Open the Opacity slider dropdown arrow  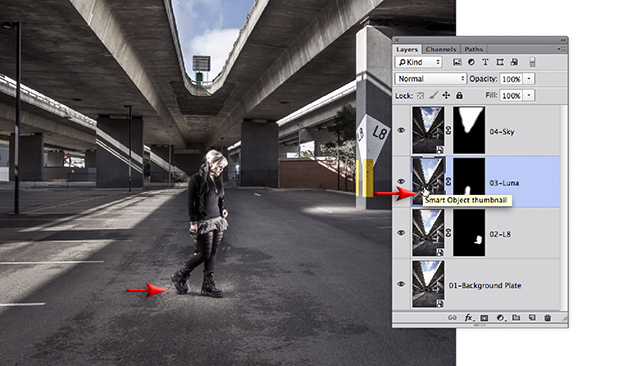529,79
